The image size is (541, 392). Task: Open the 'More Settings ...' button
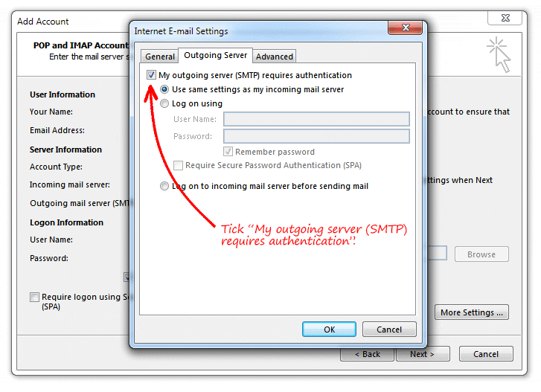[x=472, y=312]
